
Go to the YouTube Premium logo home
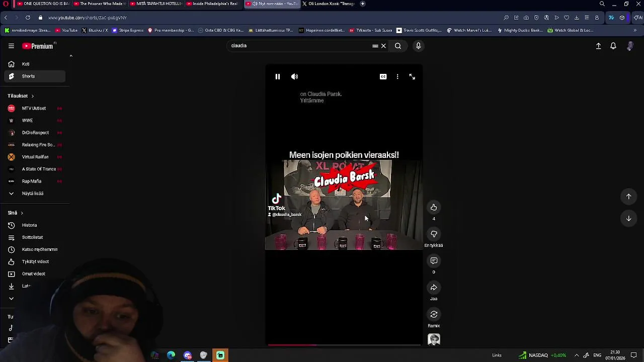pos(39,46)
